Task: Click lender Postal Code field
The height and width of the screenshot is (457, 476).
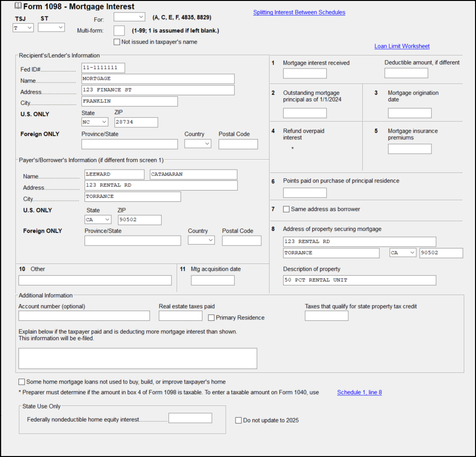Action: coord(238,144)
